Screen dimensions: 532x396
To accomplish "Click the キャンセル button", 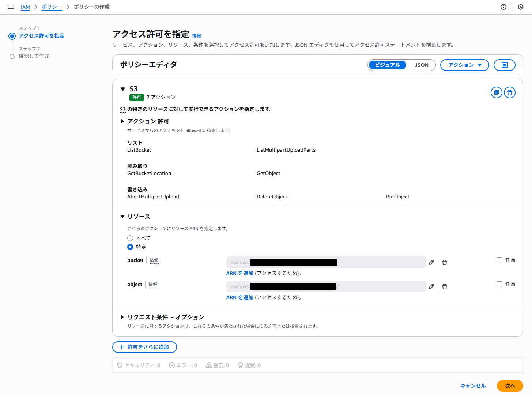I will tap(473, 386).
